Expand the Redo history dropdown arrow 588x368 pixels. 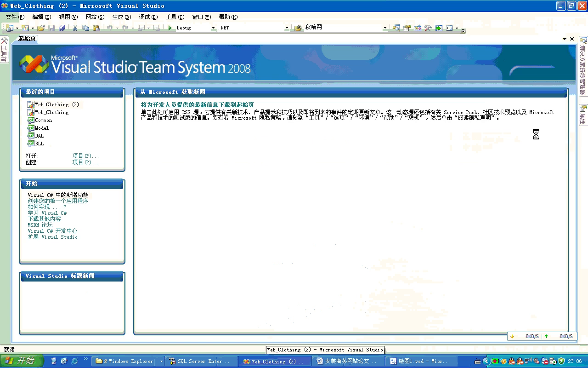click(132, 28)
